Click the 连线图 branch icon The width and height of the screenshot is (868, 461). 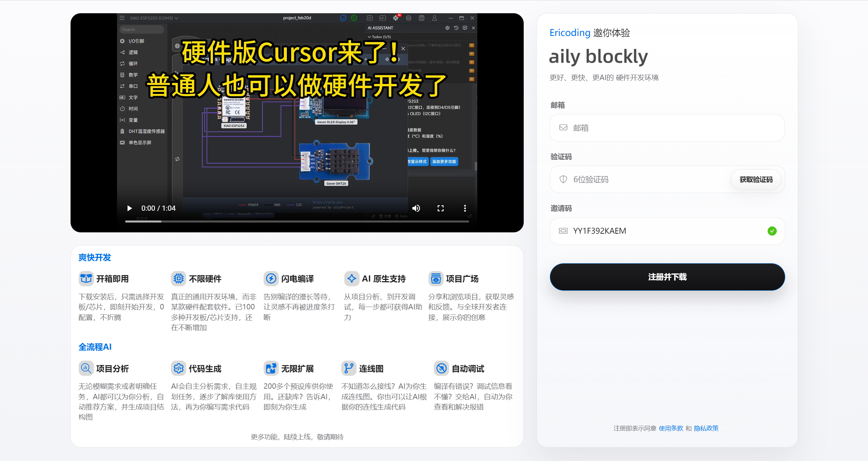pyautogui.click(x=348, y=368)
